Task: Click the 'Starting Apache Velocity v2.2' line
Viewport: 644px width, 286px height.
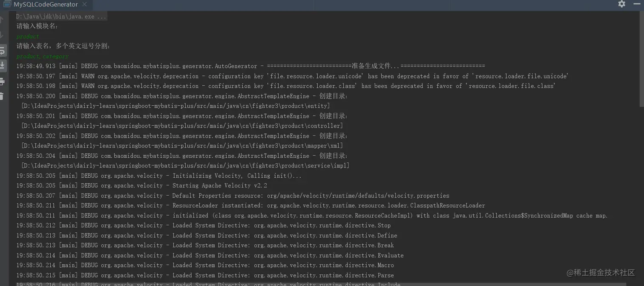Action: click(x=141, y=185)
